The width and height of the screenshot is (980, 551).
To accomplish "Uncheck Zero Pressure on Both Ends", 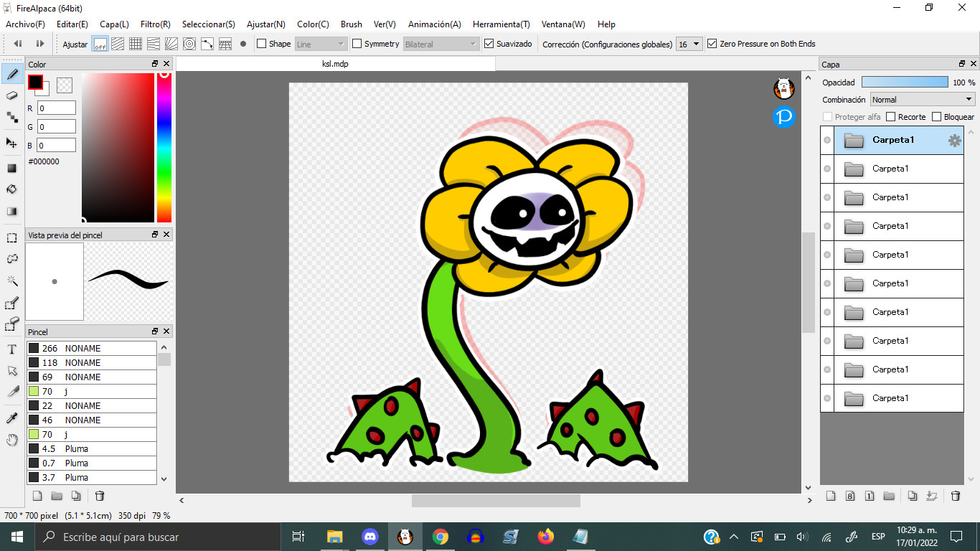I will [711, 43].
